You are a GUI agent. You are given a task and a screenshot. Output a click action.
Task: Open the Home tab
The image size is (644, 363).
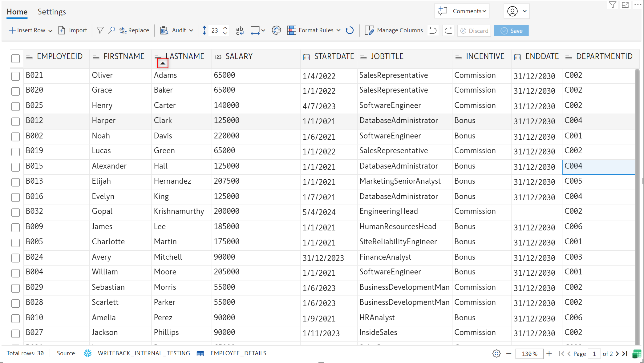coord(17,12)
